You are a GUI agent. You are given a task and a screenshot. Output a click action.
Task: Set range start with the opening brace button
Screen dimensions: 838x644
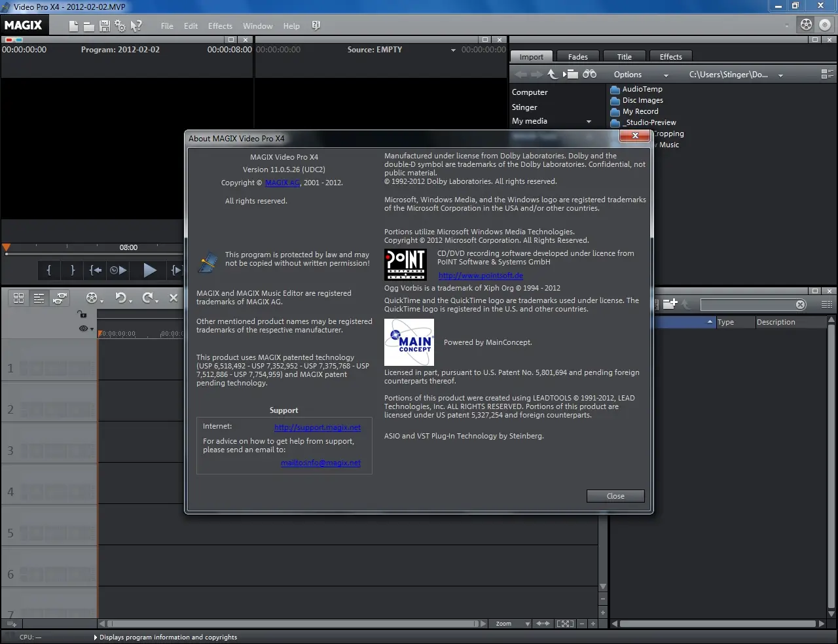click(49, 270)
